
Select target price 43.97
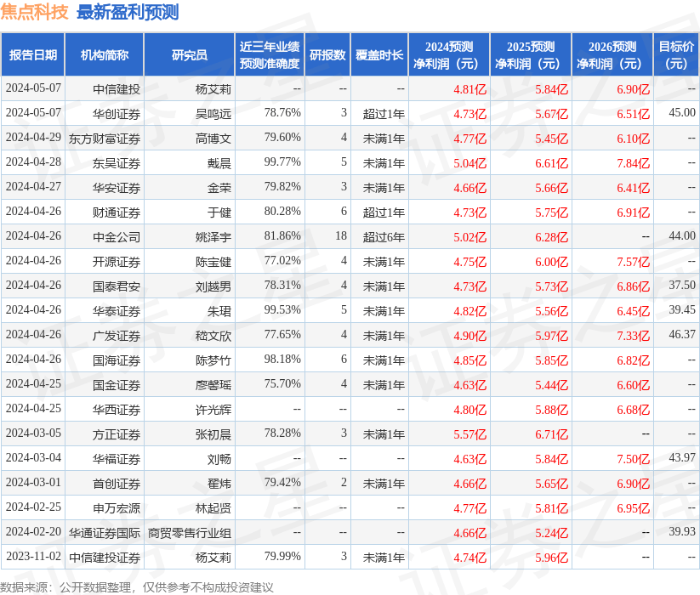[682, 457]
